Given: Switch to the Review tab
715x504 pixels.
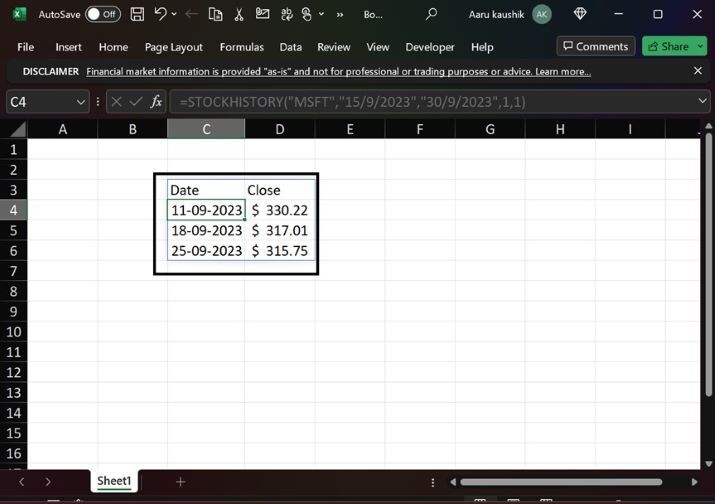Looking at the screenshot, I should (x=334, y=47).
